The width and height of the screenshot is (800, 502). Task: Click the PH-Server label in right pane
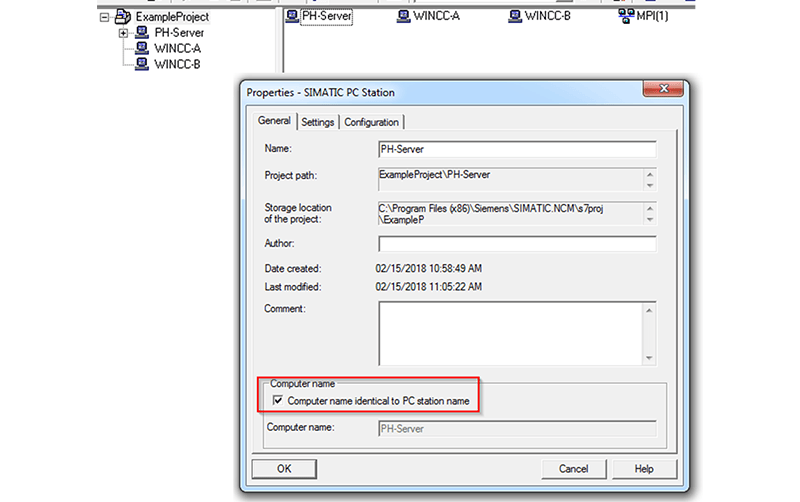327,16
